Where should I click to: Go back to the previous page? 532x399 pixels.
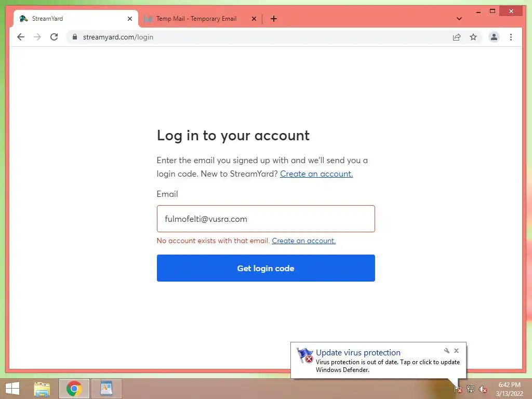coord(21,37)
